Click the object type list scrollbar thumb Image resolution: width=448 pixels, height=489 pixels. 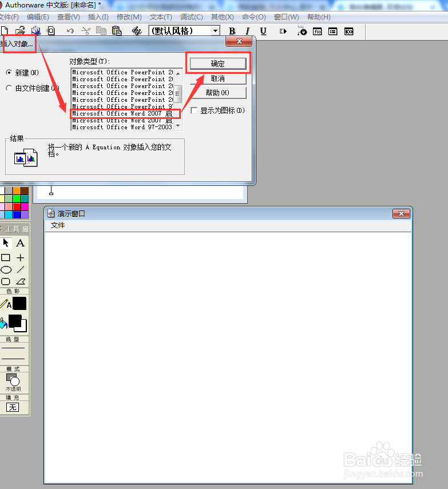pos(178,94)
